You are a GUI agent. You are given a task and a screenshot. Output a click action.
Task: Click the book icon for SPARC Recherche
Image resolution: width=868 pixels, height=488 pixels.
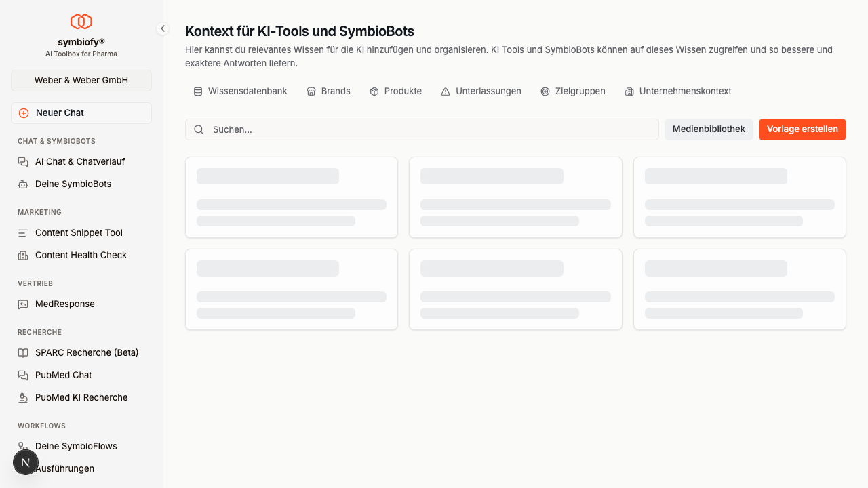click(23, 353)
